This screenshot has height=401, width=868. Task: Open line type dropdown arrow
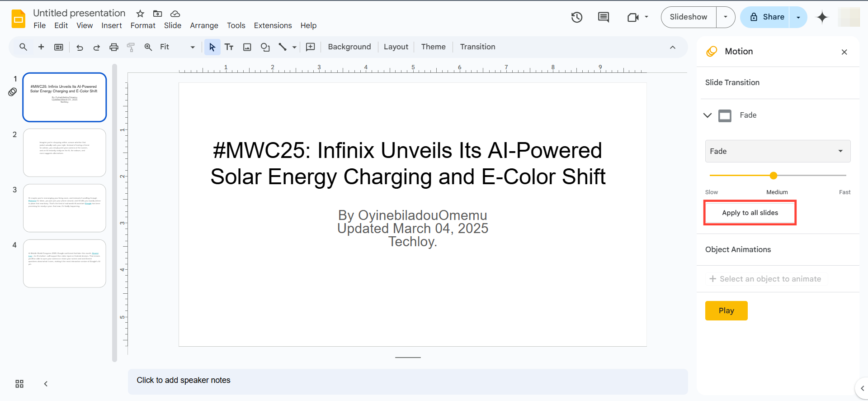pyautogui.click(x=294, y=47)
